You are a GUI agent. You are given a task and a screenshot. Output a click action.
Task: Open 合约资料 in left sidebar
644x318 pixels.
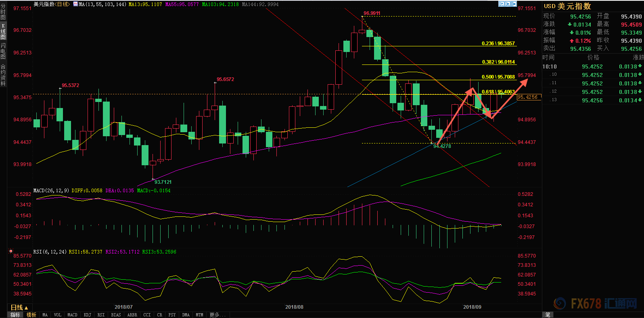click(3, 75)
